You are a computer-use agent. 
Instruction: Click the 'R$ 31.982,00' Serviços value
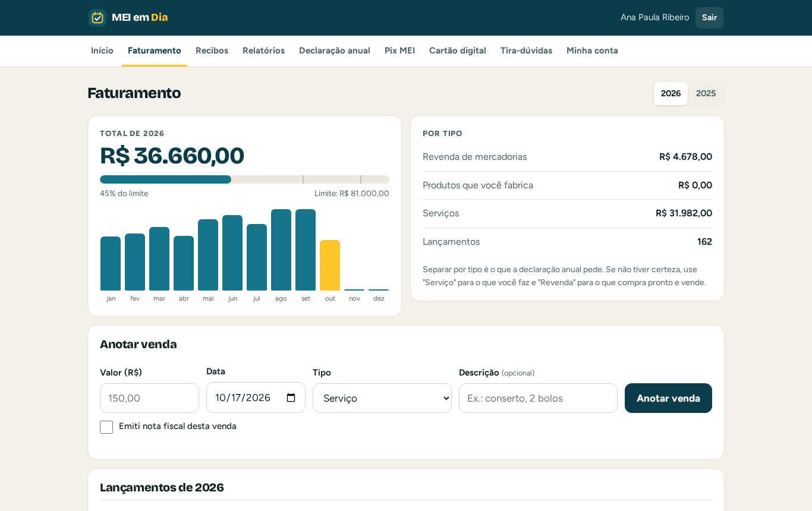684,213
